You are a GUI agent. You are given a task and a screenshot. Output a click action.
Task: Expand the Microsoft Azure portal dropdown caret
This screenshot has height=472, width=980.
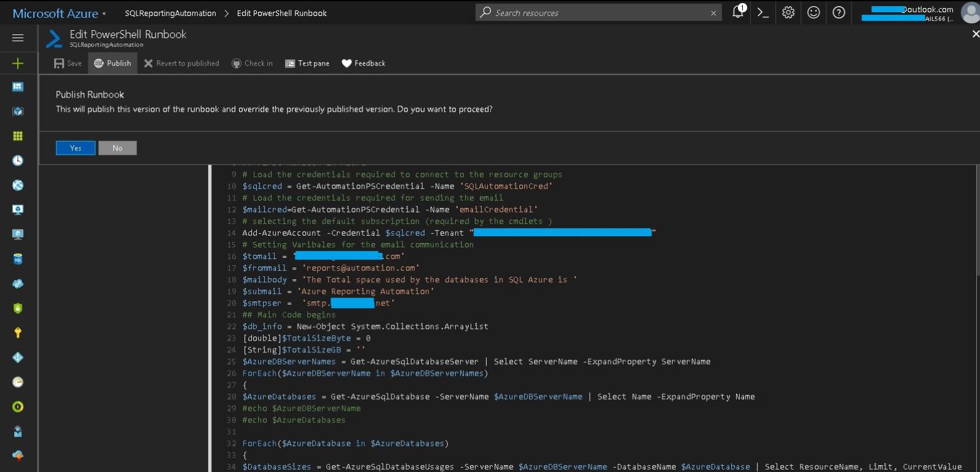104,14
